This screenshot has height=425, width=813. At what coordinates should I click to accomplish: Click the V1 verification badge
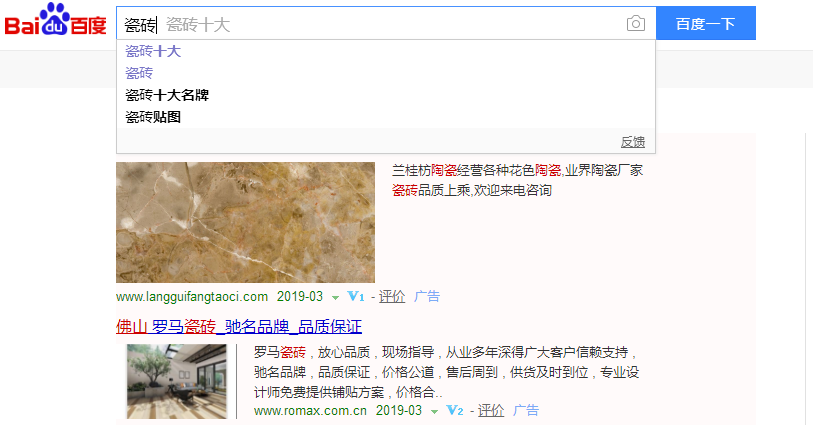point(356,296)
